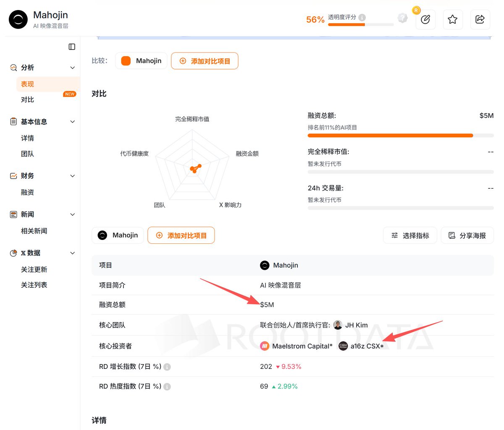This screenshot has width=504, height=430.
Task: Click the 基本信息 section icon
Action: (13, 122)
